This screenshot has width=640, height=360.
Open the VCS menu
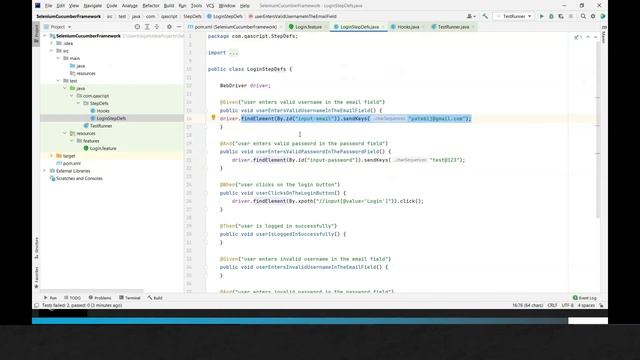tap(210, 6)
